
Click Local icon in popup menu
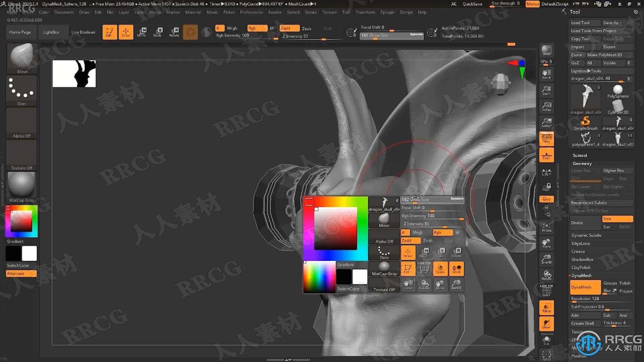coord(456,268)
